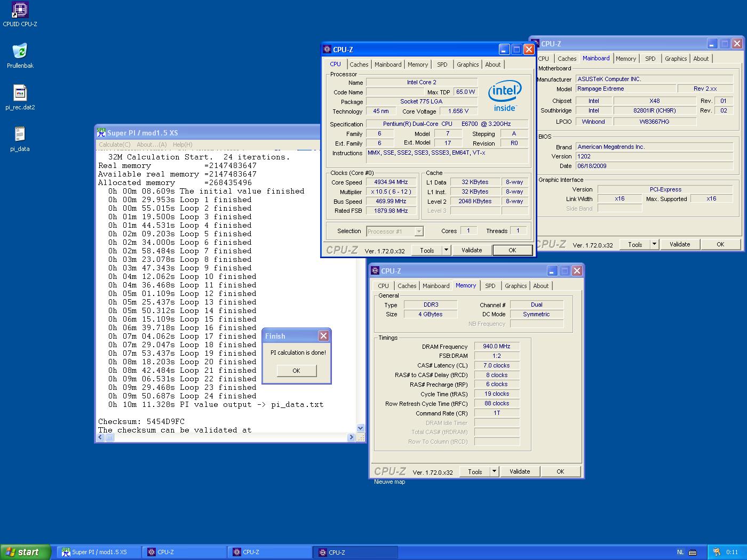Open Caches tab in Memory window

click(407, 286)
